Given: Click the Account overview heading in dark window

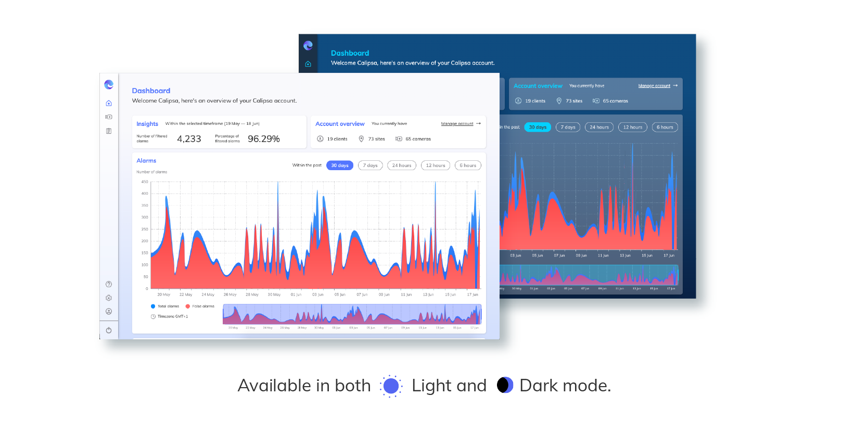Looking at the screenshot, I should coord(538,86).
